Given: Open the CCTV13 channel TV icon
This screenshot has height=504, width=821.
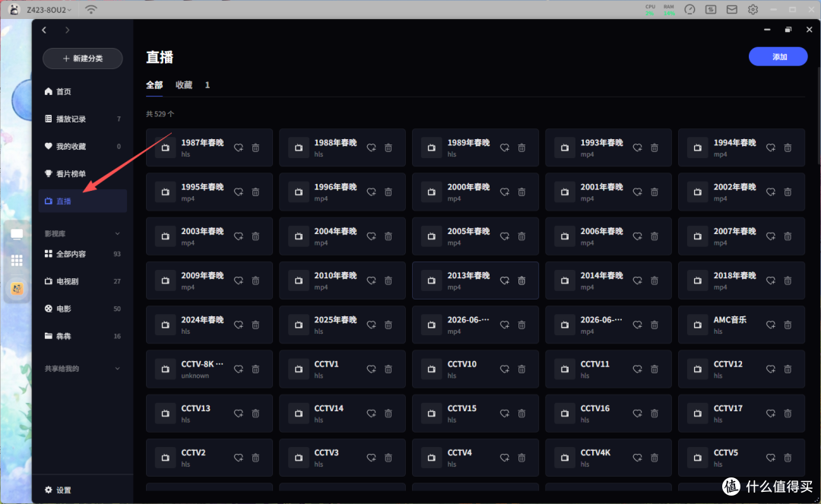Looking at the screenshot, I should click(x=166, y=414).
